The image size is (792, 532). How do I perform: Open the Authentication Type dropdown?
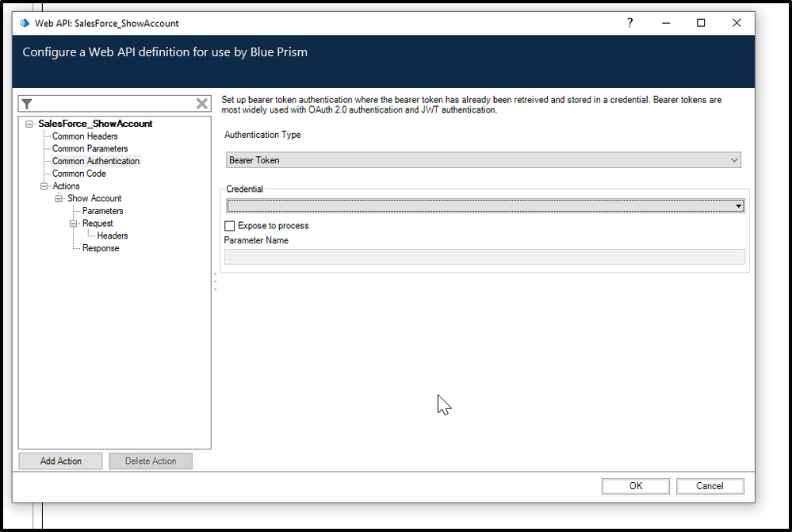484,160
